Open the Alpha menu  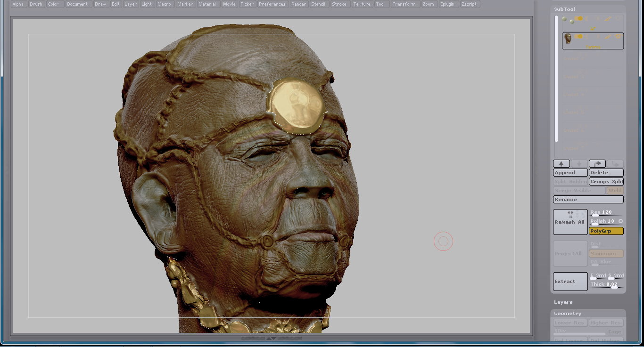point(18,4)
